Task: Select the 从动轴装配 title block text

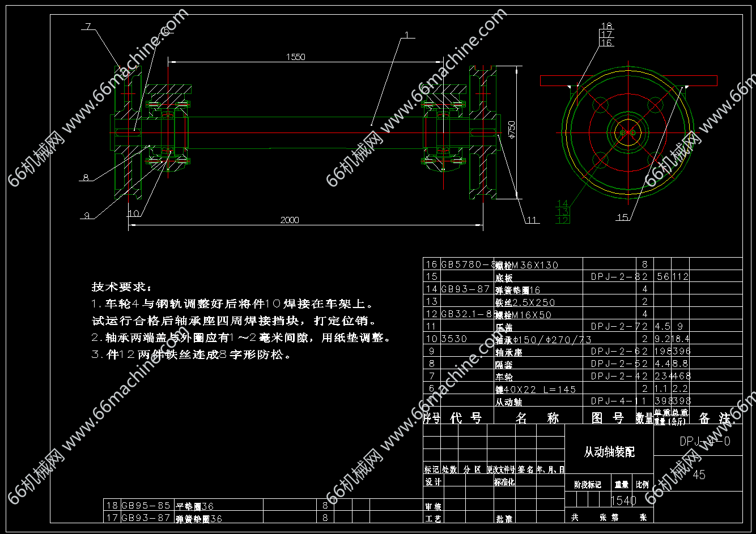Action: click(x=609, y=452)
